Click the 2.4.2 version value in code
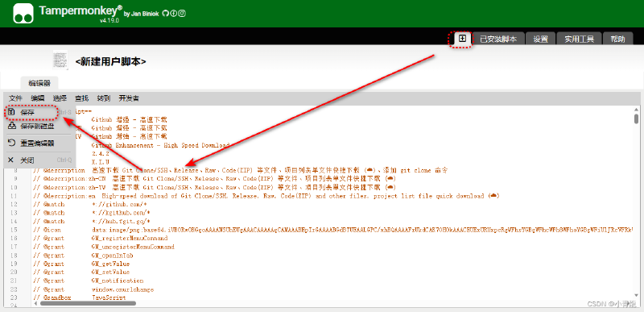This screenshot has width=644, height=312. click(x=100, y=153)
